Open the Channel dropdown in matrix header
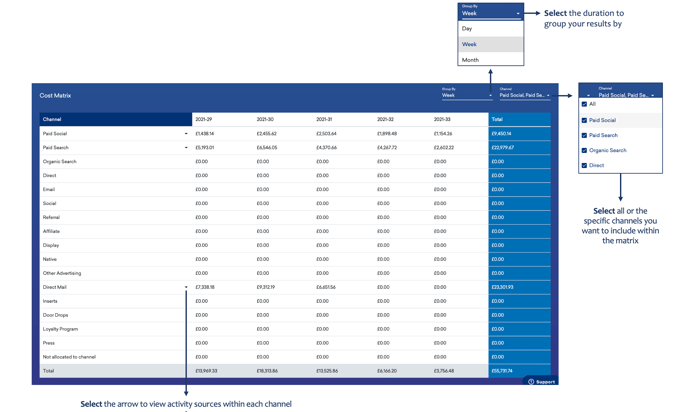The height and width of the screenshot is (412, 688). pyautogui.click(x=525, y=95)
